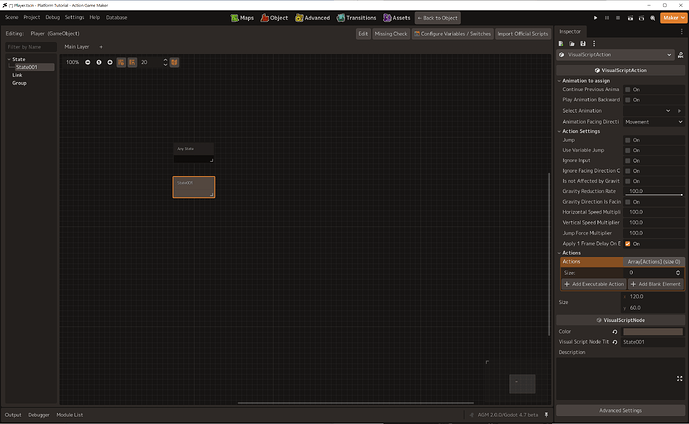Image resolution: width=689 pixels, height=424 pixels.
Task: Pause the running project
Action: click(607, 18)
